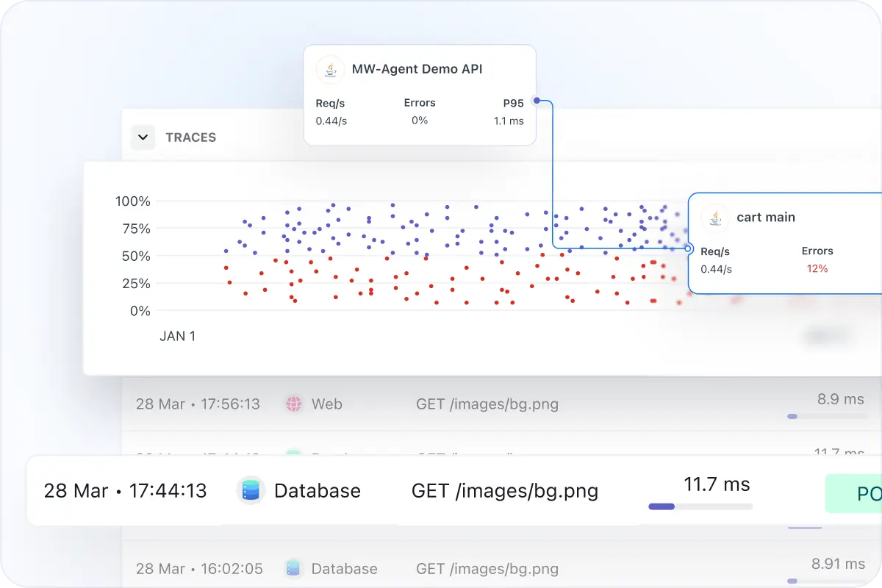The height and width of the screenshot is (588, 882).
Task: Open GET /images/bg.png in the highlighted row
Action: point(505,490)
